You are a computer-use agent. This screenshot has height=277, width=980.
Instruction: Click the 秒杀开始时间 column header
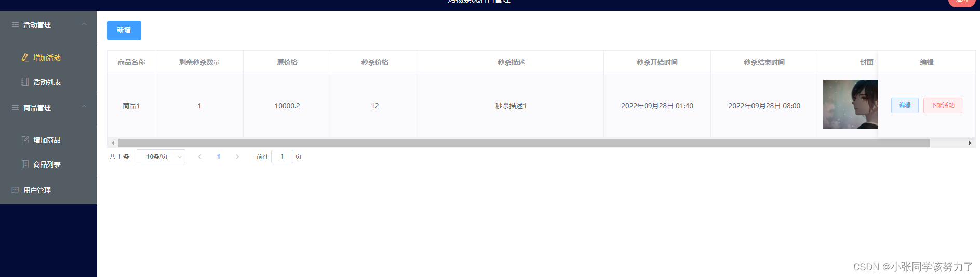coord(657,62)
